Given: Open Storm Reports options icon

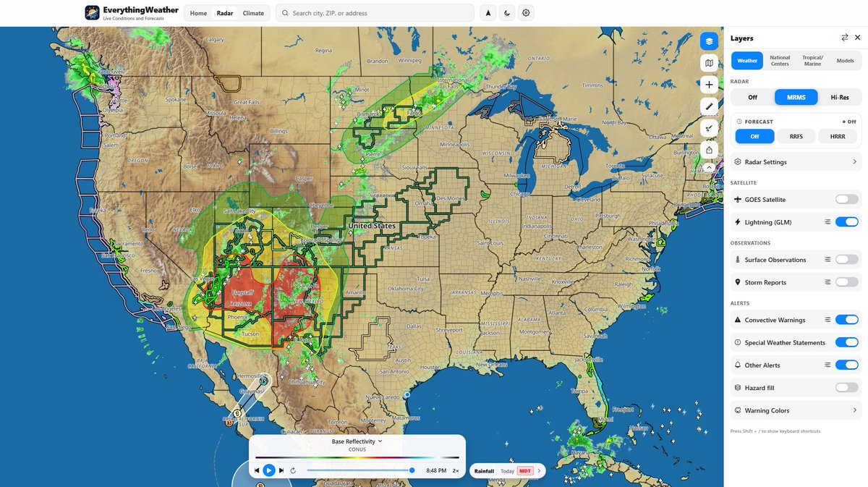Looking at the screenshot, I should pyautogui.click(x=827, y=282).
